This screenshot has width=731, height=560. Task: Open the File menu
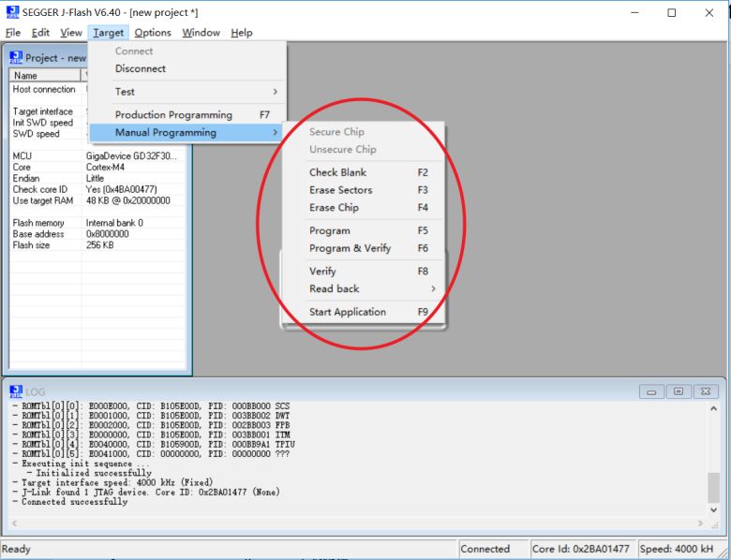coord(13,33)
